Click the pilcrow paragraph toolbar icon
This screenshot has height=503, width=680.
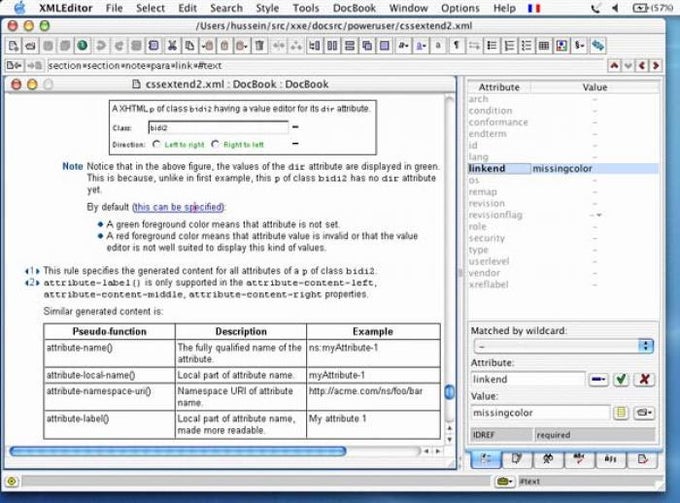point(456,46)
